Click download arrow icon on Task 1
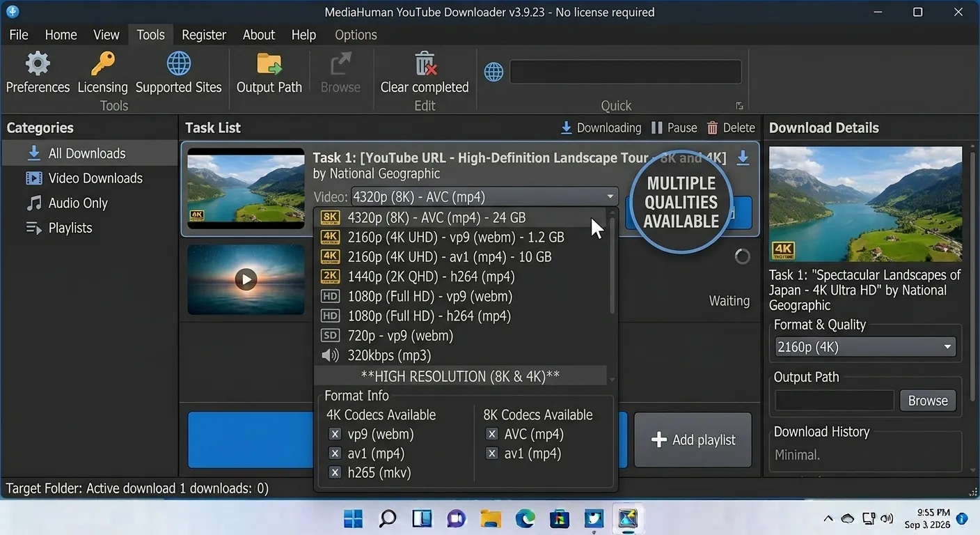The image size is (980, 535). coord(743,158)
